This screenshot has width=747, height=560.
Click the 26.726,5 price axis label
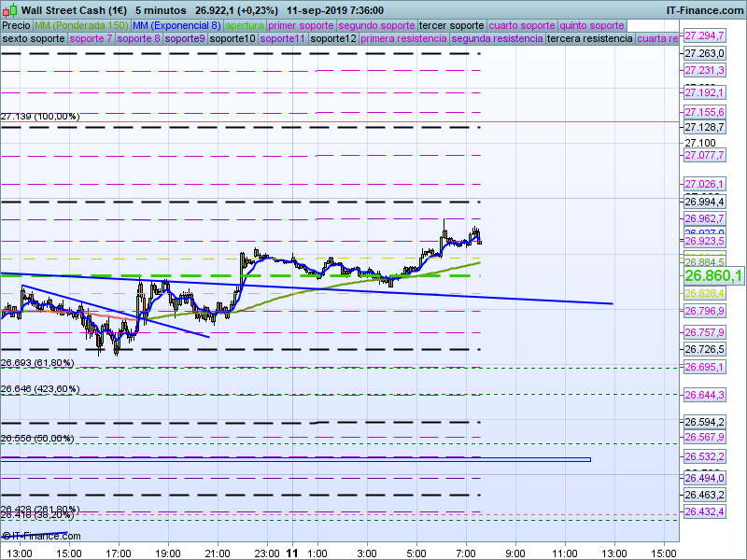click(x=705, y=349)
